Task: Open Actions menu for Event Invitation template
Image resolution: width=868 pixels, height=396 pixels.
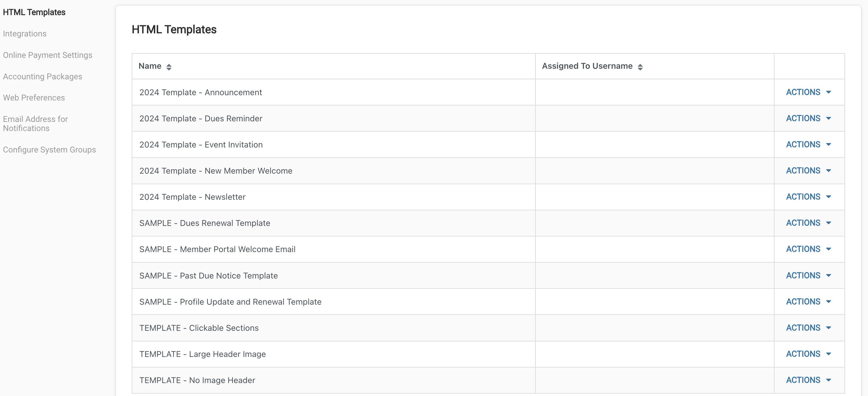Action: point(808,145)
